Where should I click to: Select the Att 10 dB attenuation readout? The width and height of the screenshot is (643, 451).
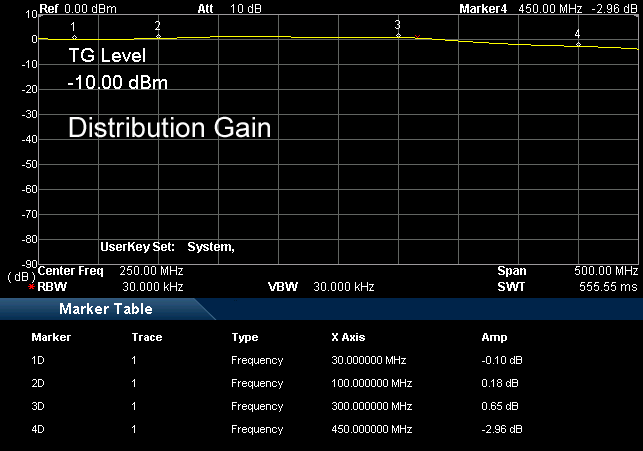pyautogui.click(x=223, y=7)
